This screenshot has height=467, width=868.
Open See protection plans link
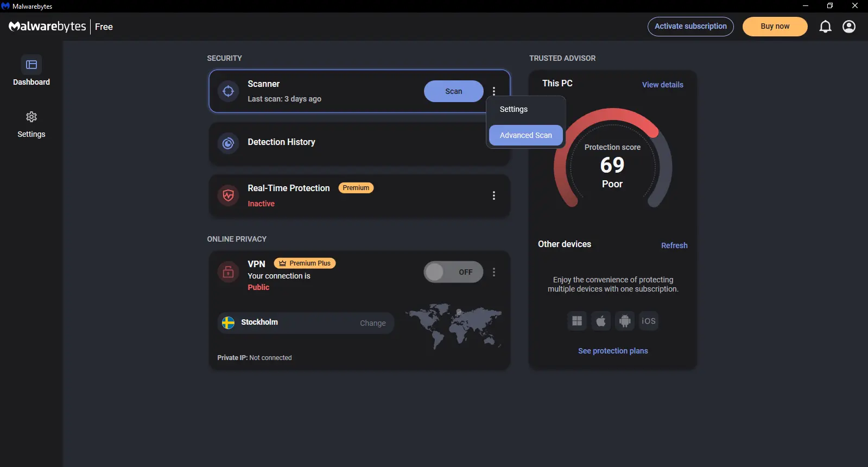613,351
